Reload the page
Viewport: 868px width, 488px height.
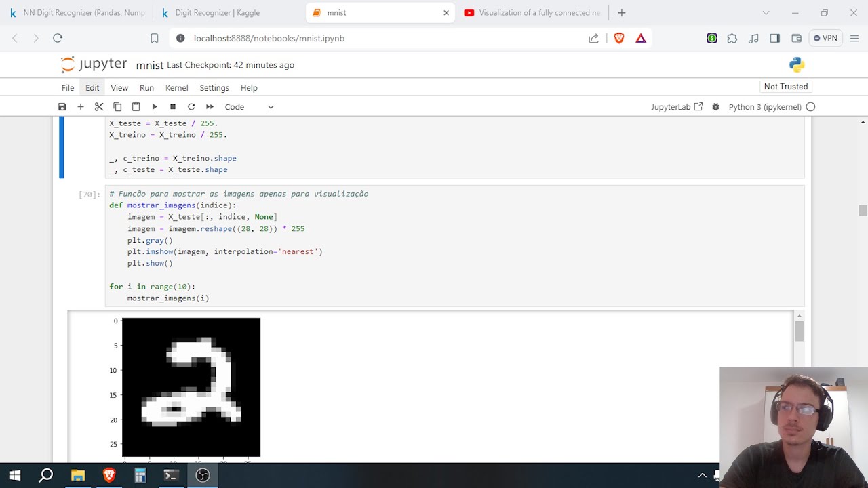click(x=58, y=38)
